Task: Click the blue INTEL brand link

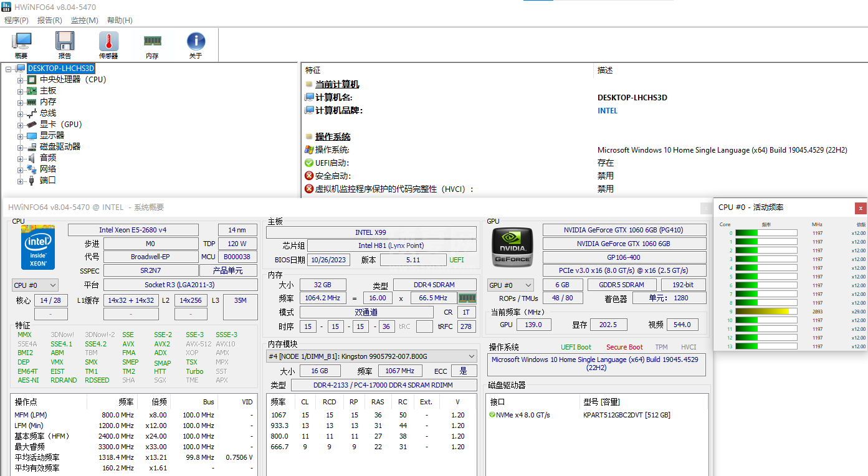Action: click(608, 110)
